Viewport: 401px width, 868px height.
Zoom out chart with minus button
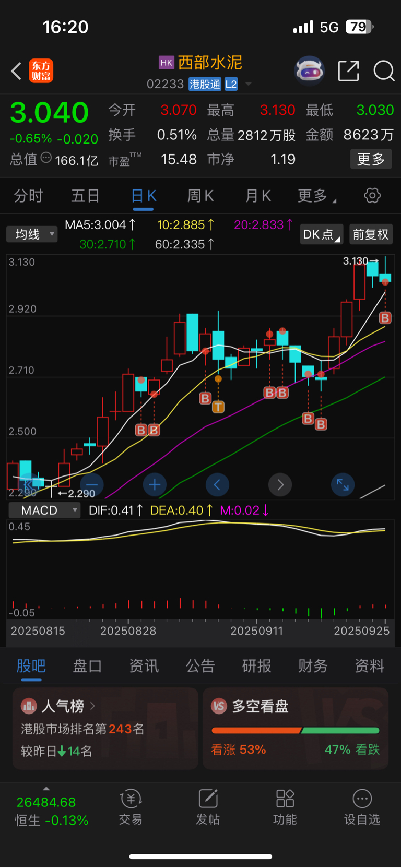92,485
